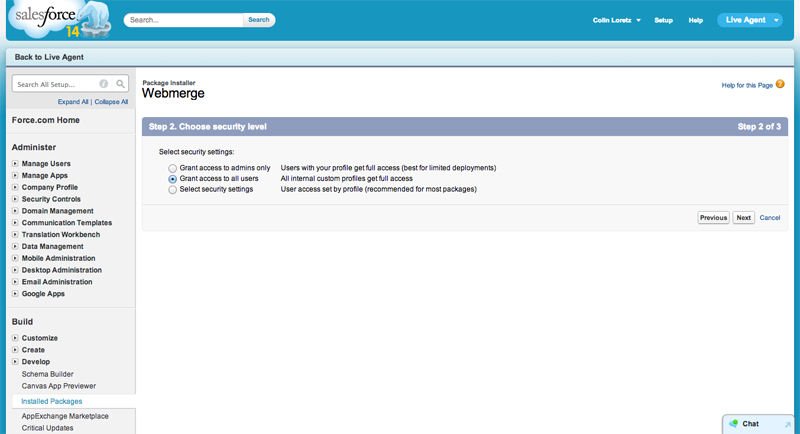
Task: Click Security Controls label
Action: [x=51, y=199]
